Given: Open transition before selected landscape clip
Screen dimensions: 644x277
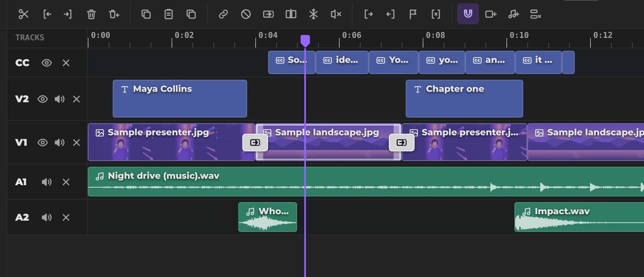Looking at the screenshot, I should point(255,143).
